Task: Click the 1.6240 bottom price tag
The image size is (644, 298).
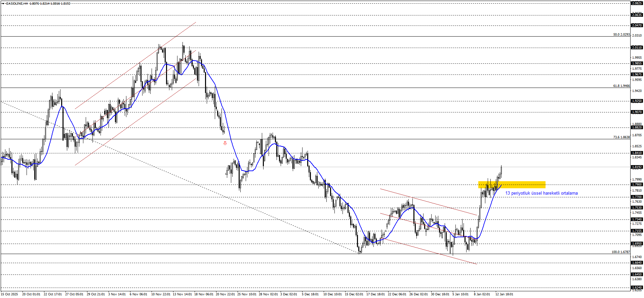Action: (x=637, y=288)
